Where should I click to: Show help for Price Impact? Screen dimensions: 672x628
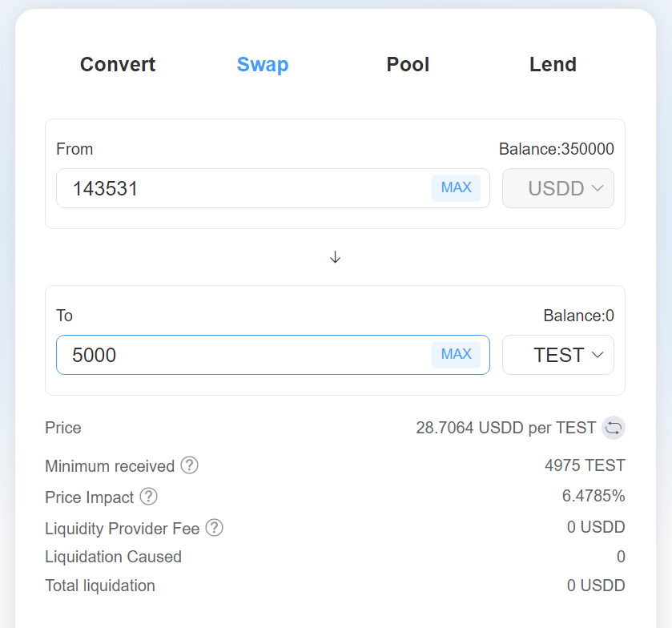pos(149,497)
